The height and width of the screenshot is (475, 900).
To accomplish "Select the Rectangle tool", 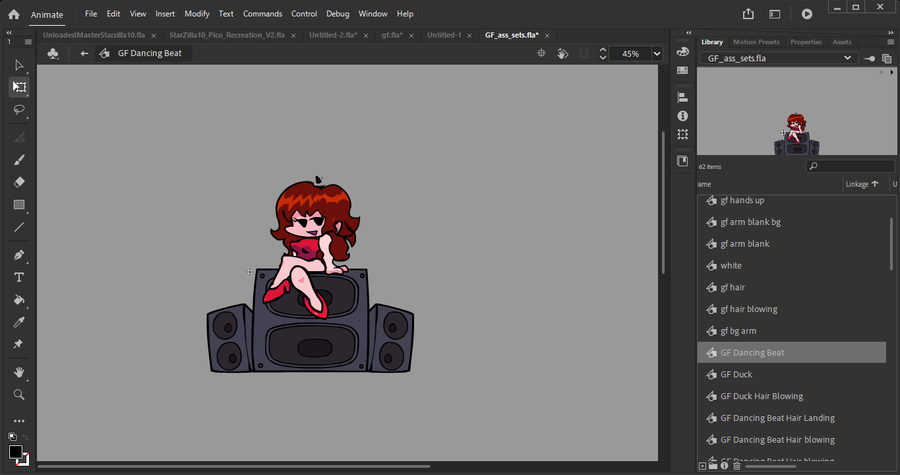I will click(19, 205).
